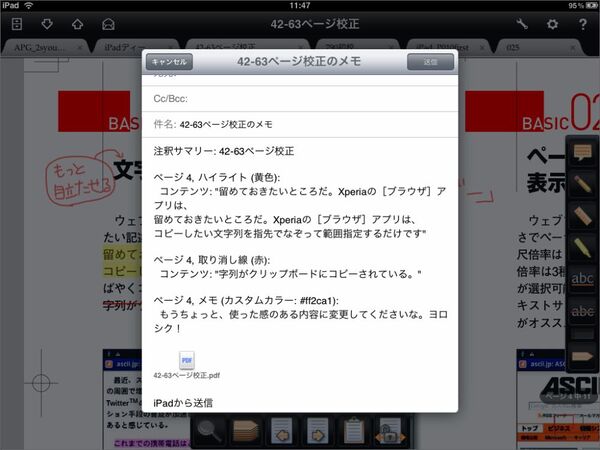Close the APC_2syou... tab
The image size is (600, 450).
point(80,48)
